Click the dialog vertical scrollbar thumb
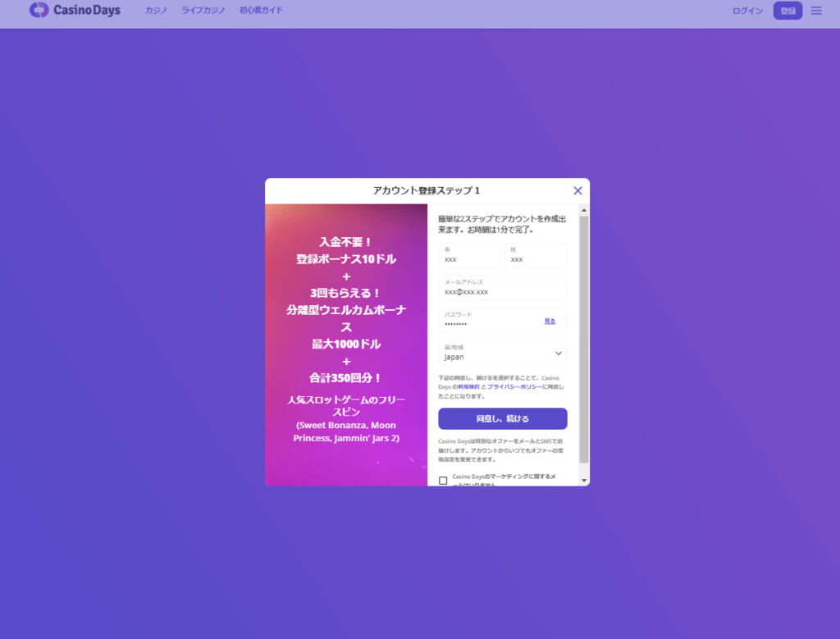Viewport: 840px width, 639px height. click(x=584, y=340)
